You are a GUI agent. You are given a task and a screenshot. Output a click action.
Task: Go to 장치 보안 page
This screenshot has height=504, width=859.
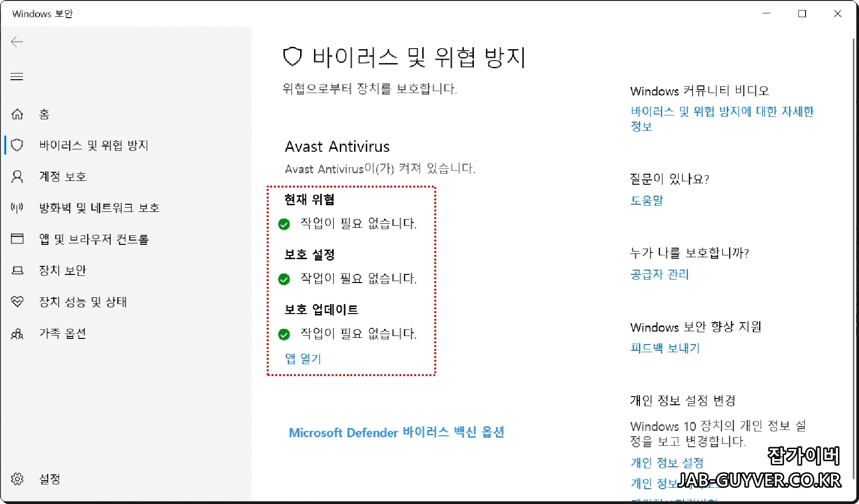click(63, 271)
